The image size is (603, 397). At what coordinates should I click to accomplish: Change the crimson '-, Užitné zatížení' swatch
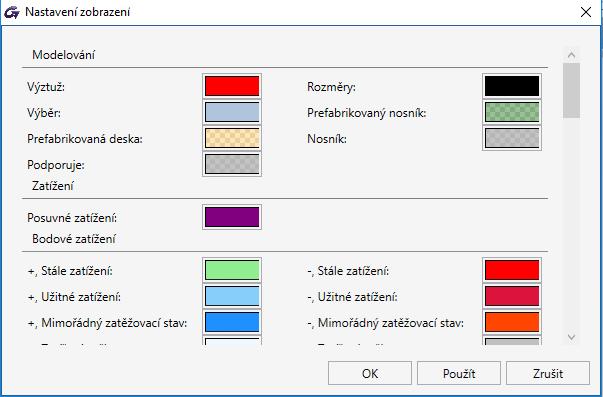coord(512,296)
